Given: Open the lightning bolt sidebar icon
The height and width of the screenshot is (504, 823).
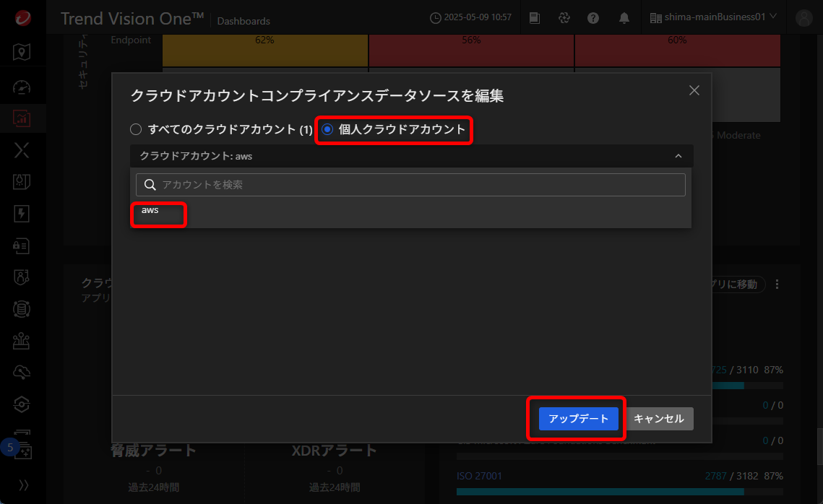Looking at the screenshot, I should point(22,214).
